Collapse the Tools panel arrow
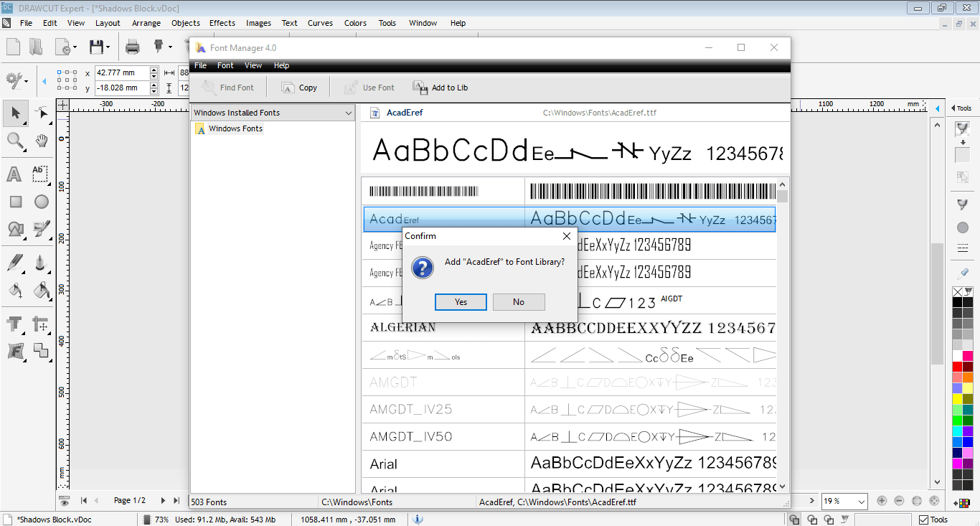The height and width of the screenshot is (526, 980). [x=953, y=108]
